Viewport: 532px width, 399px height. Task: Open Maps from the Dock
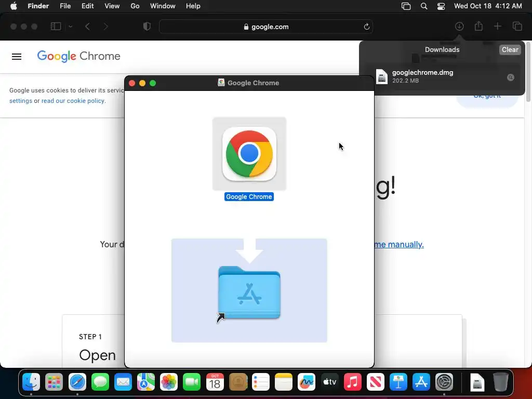pyautogui.click(x=146, y=382)
